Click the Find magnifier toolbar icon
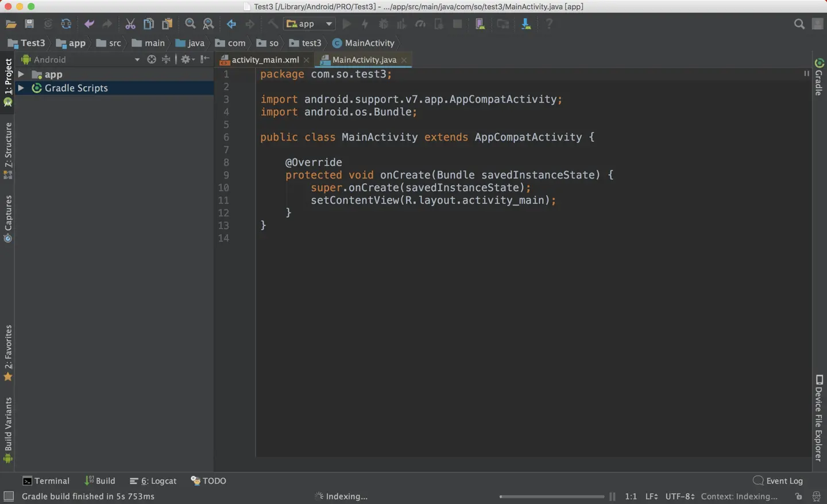 (190, 24)
